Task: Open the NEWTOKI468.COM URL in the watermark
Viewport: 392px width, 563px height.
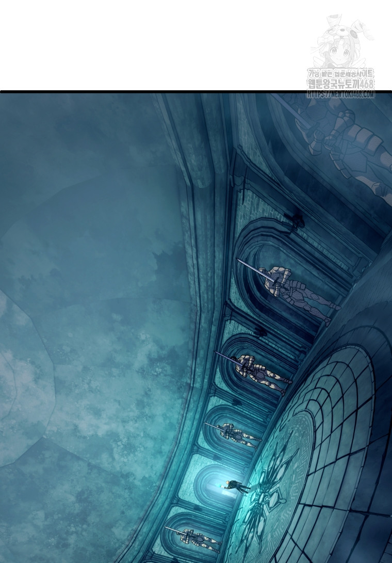Action: click(x=341, y=95)
